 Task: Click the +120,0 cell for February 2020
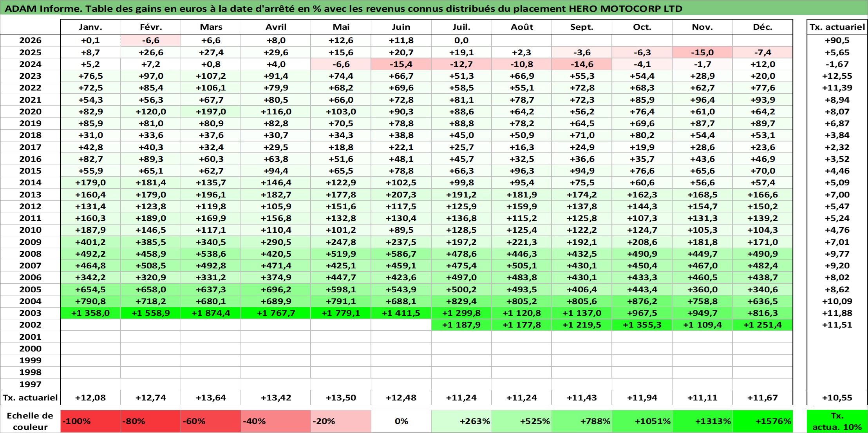[x=151, y=112]
